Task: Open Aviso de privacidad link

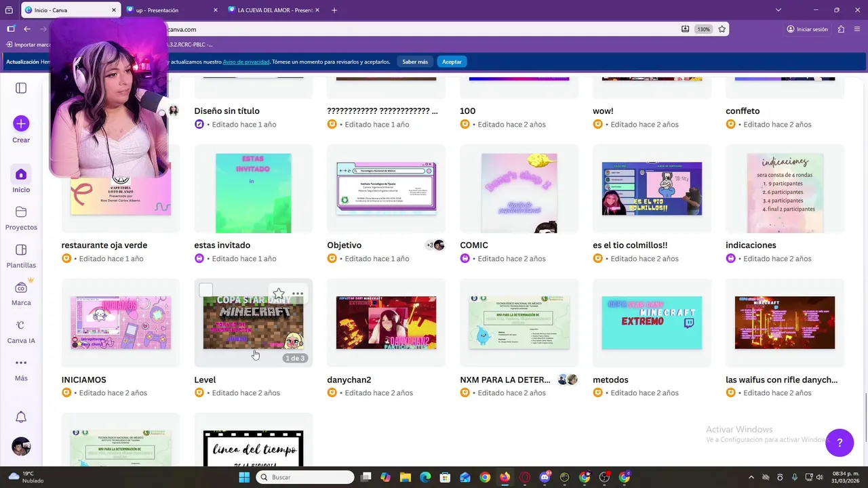Action: coord(246,62)
